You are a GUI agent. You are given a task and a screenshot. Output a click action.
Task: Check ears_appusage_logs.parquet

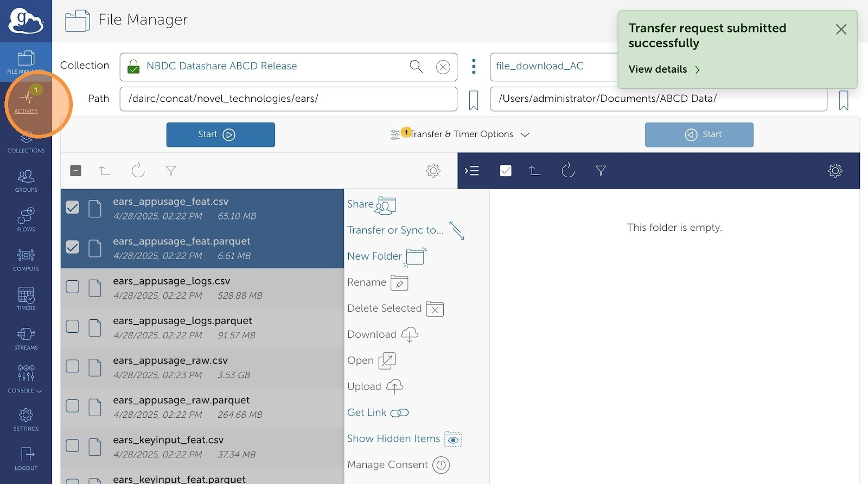[x=72, y=326]
